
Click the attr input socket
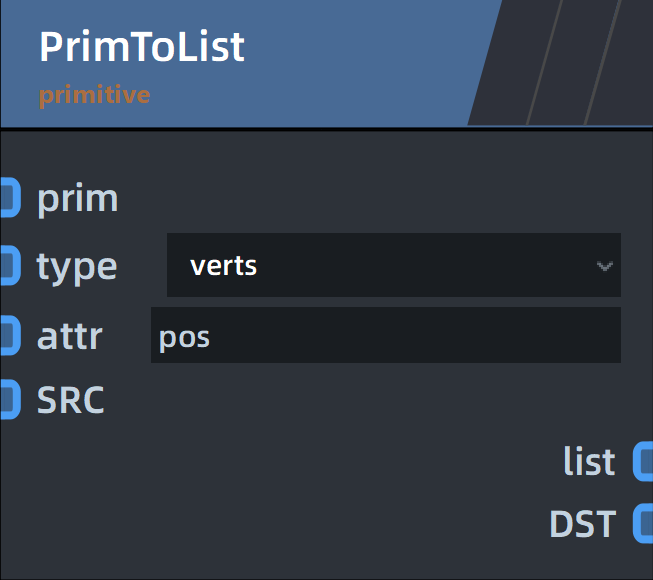click(10, 335)
